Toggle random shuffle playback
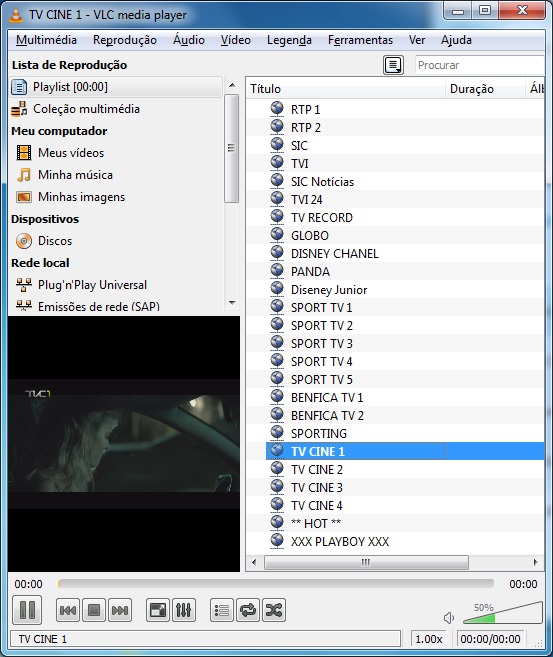Viewport: 553px width, 657px height. 274,610
